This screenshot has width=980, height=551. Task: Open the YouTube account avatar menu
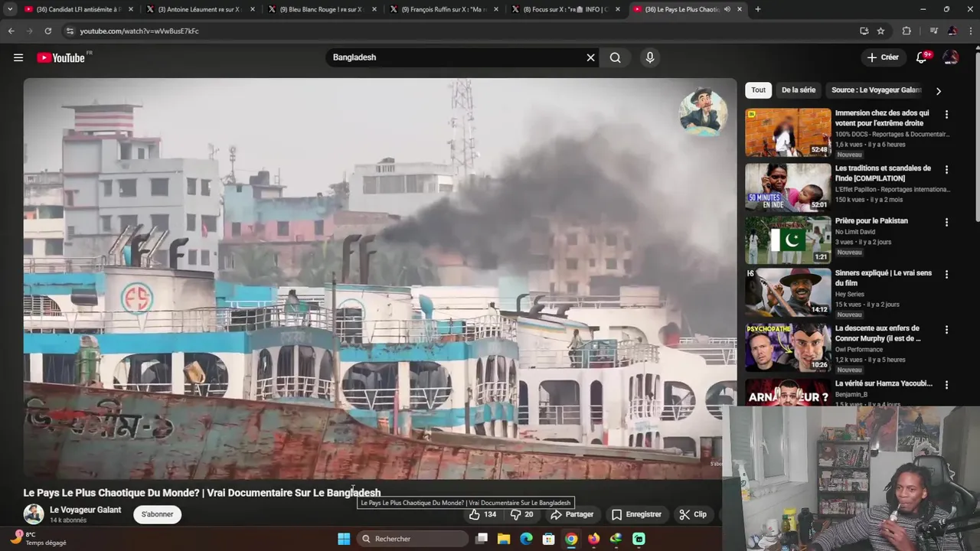[951, 57]
